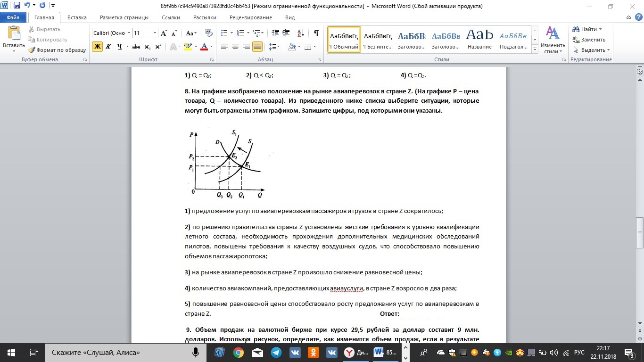Switch to the Рецензирование tab
Viewport: 644px width, 362px height.
(250, 17)
